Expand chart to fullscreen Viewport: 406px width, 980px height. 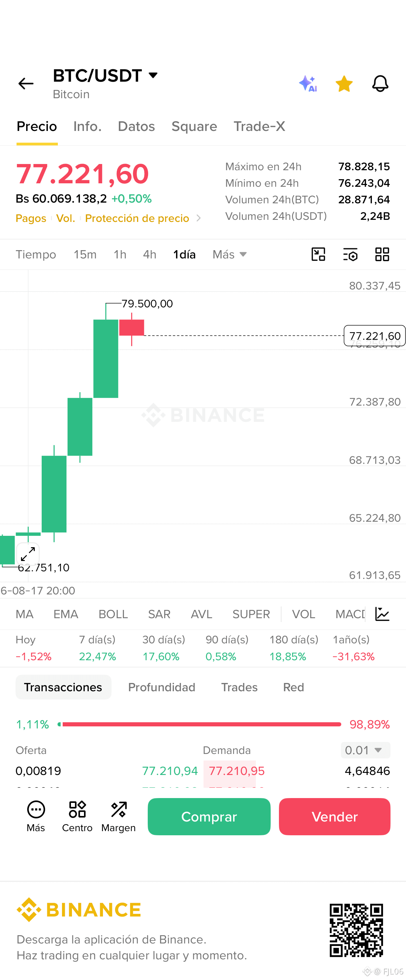coord(28,554)
